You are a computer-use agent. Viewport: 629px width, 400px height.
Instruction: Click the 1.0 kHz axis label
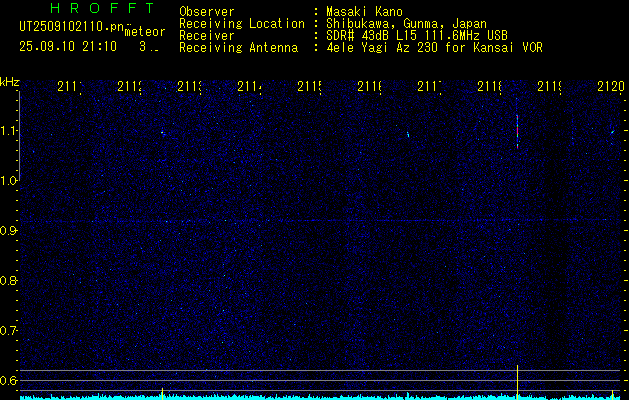[x=8, y=181]
